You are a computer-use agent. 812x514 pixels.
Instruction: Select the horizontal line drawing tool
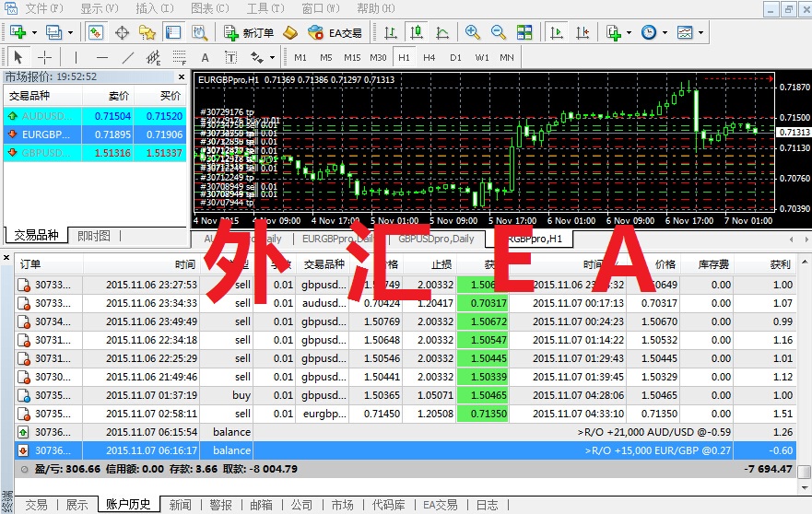(x=102, y=57)
